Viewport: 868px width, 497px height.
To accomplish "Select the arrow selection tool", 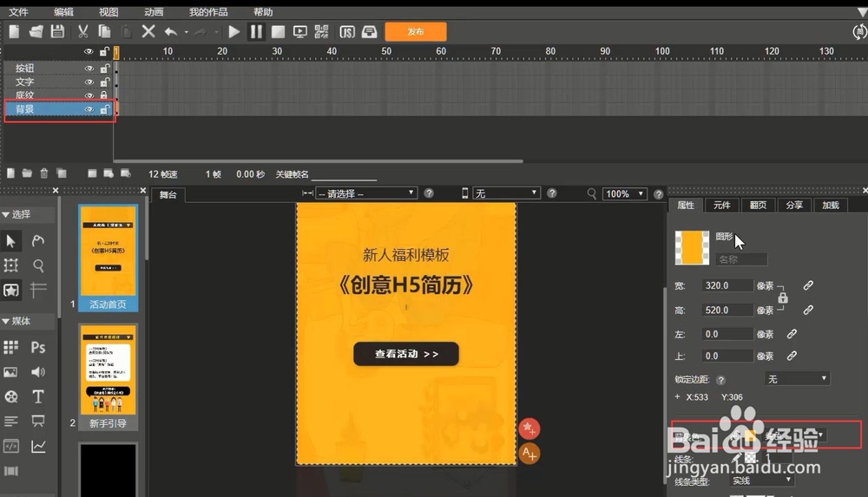I will pos(11,241).
